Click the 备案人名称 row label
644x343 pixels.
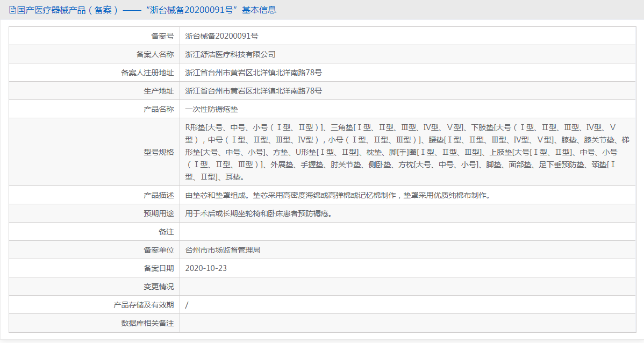(155, 54)
